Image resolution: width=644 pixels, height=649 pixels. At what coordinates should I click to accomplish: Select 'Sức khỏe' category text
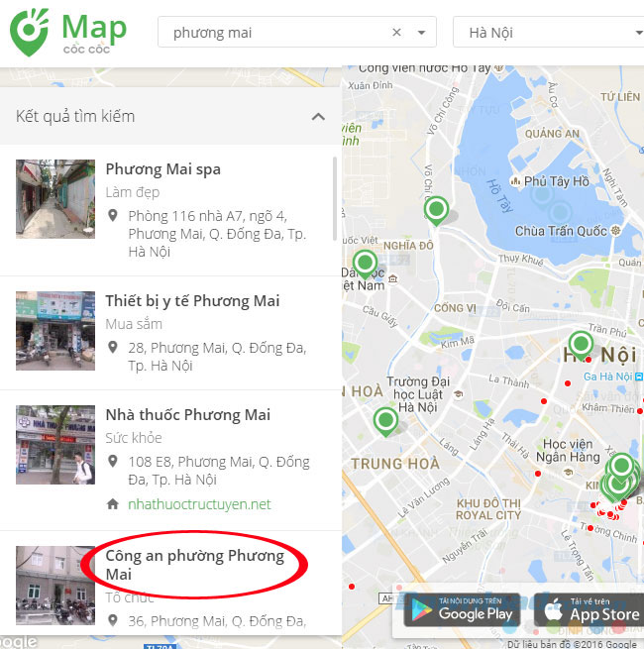(134, 438)
